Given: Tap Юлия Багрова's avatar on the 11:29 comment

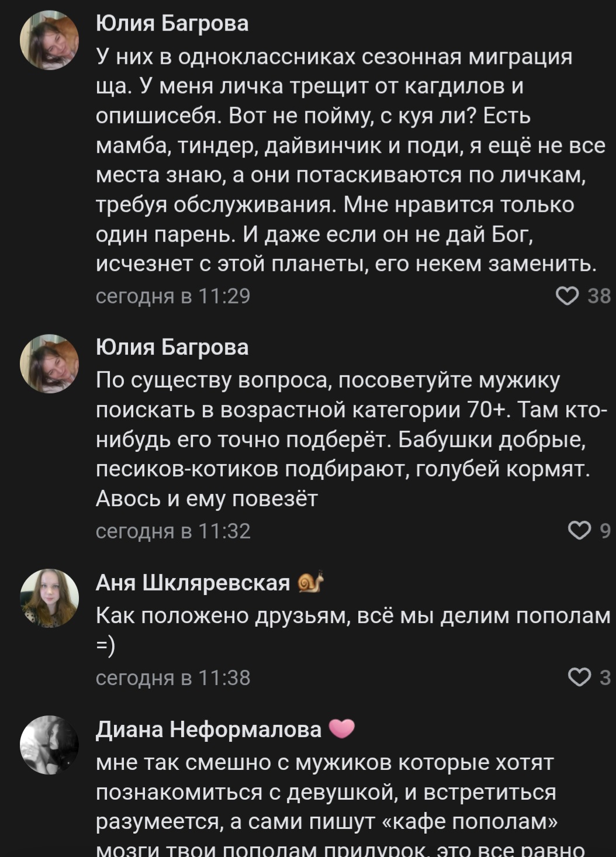Looking at the screenshot, I should [50, 40].
